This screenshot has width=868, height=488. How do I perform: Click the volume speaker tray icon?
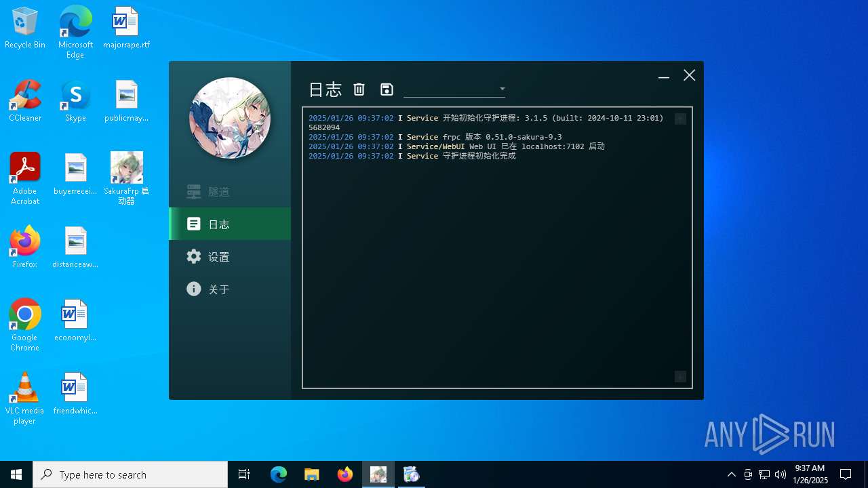(781, 474)
